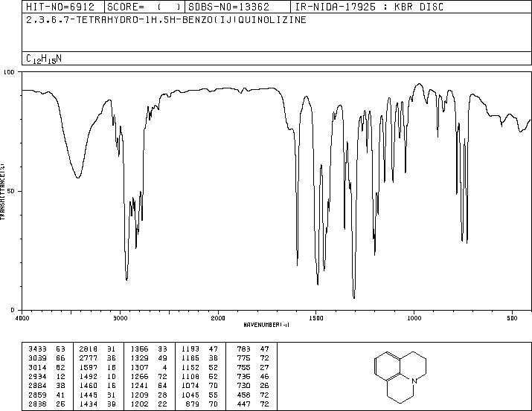
Task: Click the 4000 tick label on x-axis
Action: tap(22, 318)
